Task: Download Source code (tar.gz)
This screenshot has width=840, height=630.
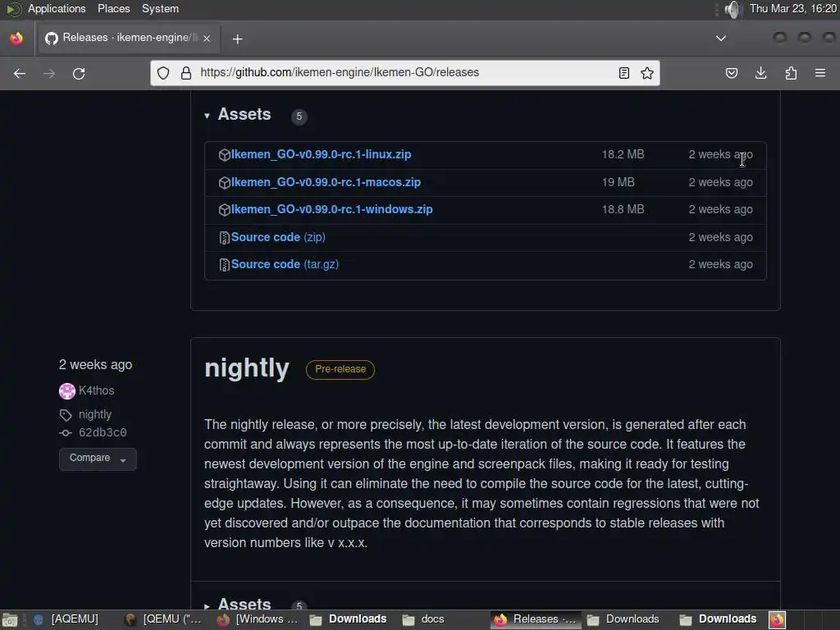Action: (285, 264)
